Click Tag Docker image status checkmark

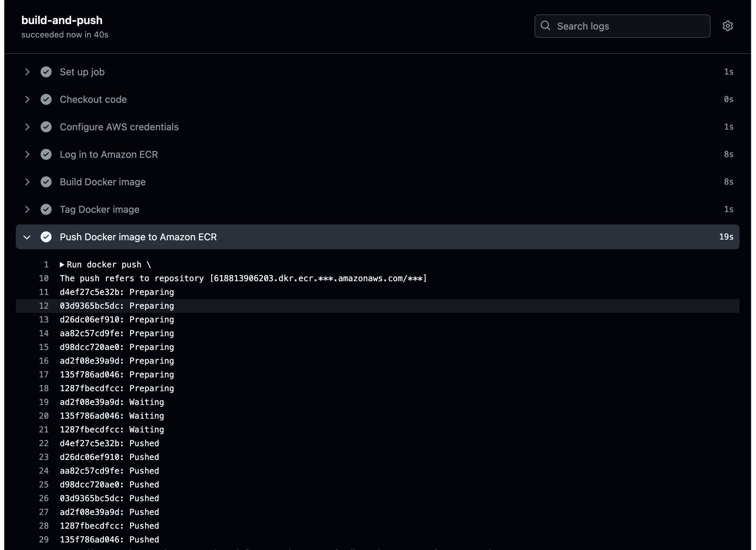(x=46, y=209)
